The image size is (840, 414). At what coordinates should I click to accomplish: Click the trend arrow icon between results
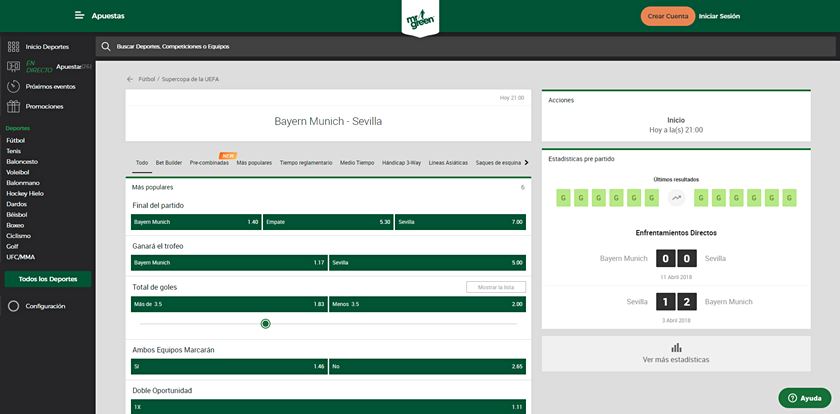(x=677, y=198)
